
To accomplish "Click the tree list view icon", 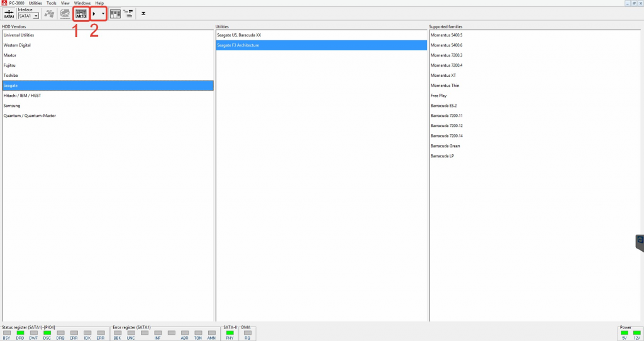I will pos(128,13).
